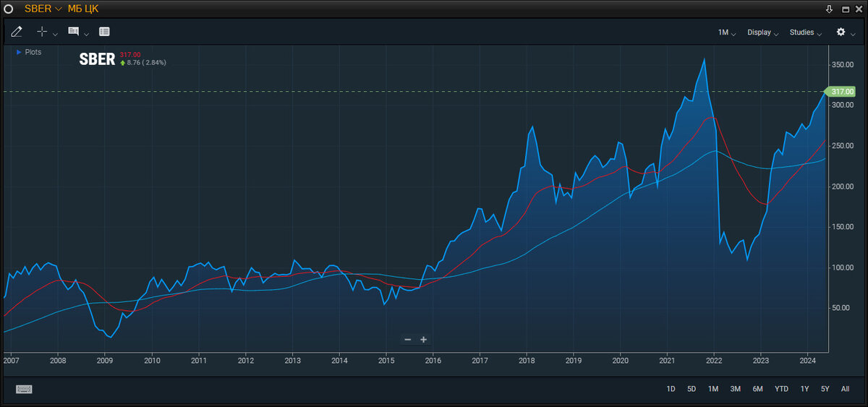Select the 5Y range button

(x=825, y=389)
